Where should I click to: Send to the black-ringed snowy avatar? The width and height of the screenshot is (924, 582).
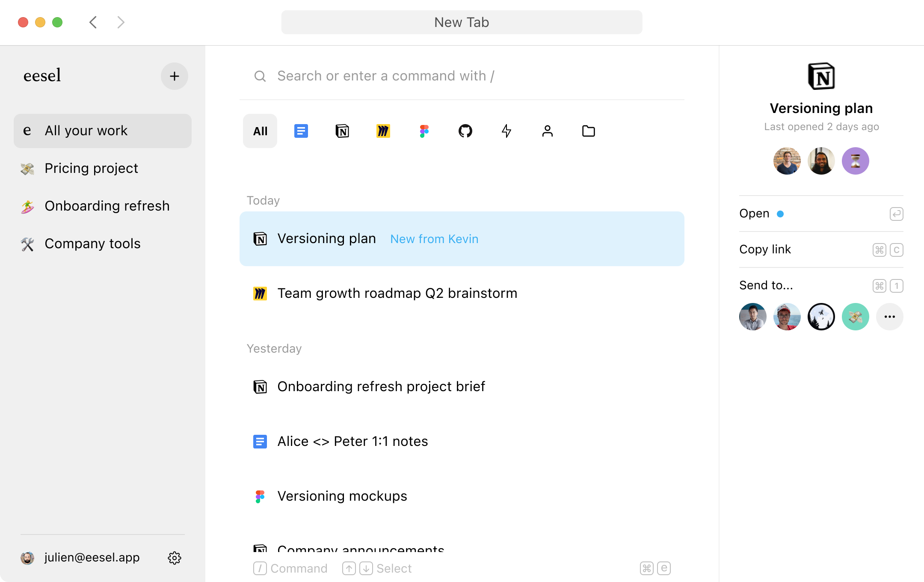[x=821, y=317]
